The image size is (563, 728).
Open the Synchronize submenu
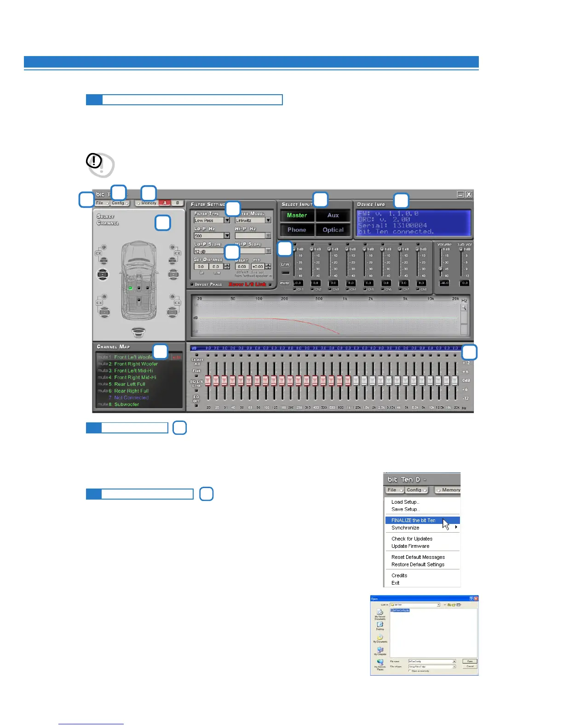click(x=422, y=528)
